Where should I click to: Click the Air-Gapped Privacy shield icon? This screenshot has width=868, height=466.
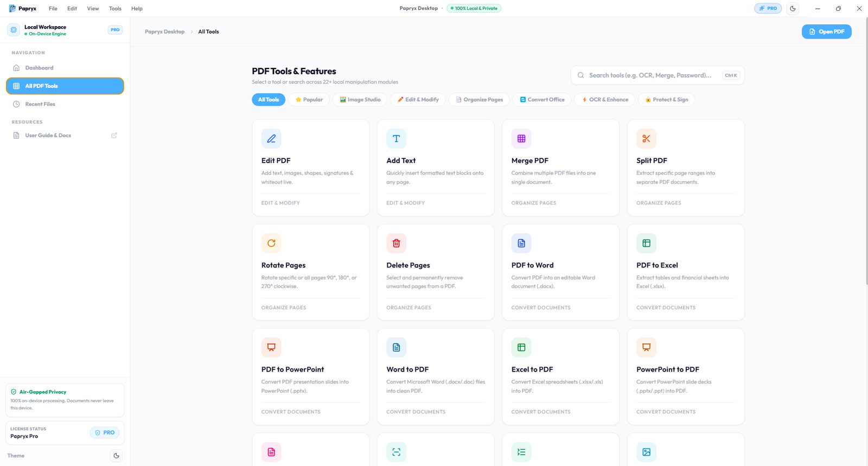pyautogui.click(x=14, y=392)
